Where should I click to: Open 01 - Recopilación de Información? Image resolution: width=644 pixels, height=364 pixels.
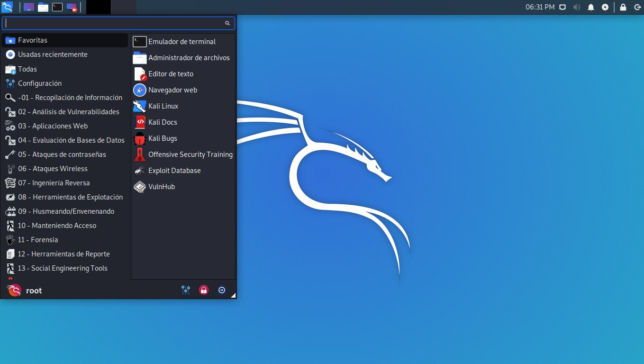click(x=65, y=97)
